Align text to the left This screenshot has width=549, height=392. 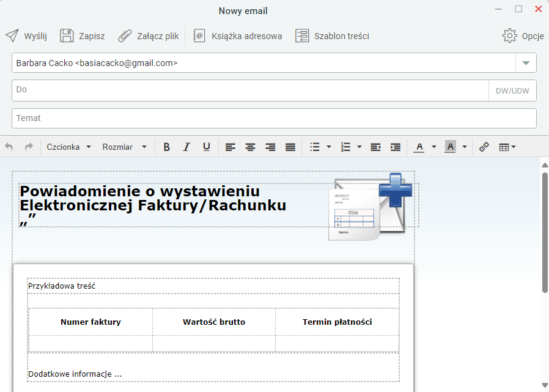(230, 147)
